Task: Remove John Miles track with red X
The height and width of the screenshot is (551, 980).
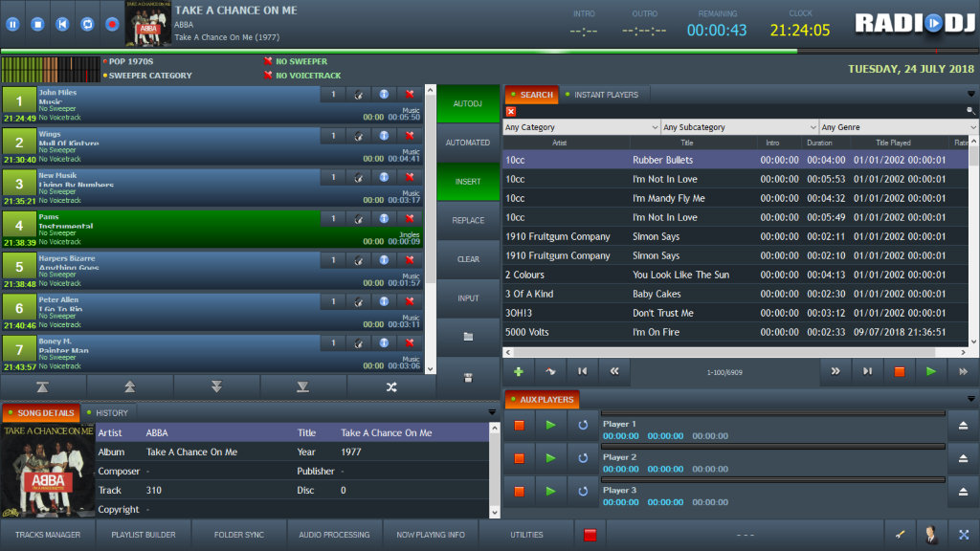Action: click(x=410, y=94)
